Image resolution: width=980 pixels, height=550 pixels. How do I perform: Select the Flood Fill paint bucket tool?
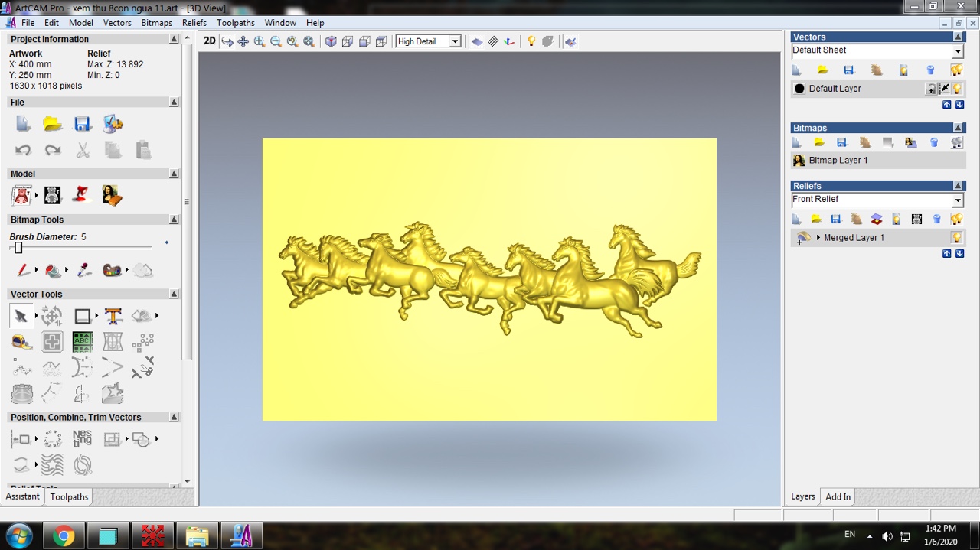53,270
